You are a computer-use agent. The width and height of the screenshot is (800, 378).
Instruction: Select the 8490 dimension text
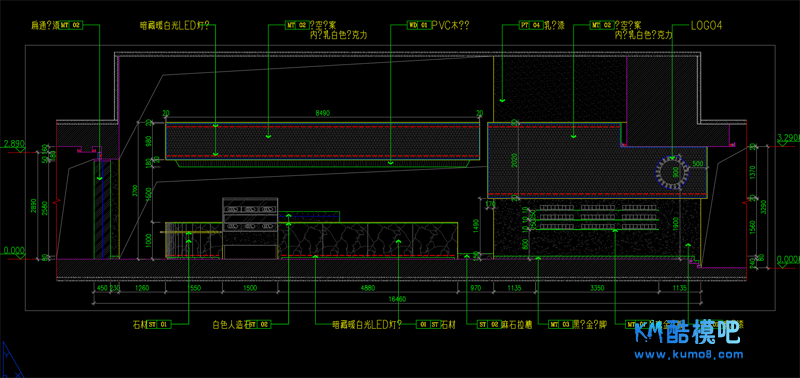(322, 113)
